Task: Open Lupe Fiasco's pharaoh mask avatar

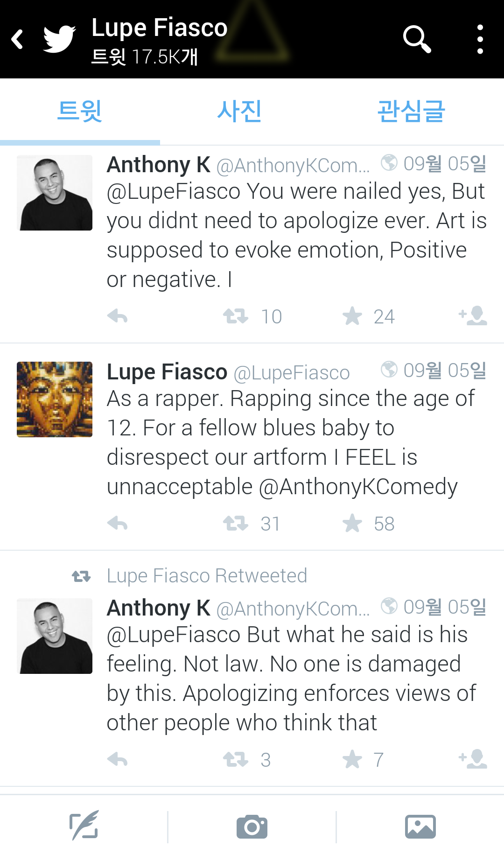Action: click(x=55, y=399)
